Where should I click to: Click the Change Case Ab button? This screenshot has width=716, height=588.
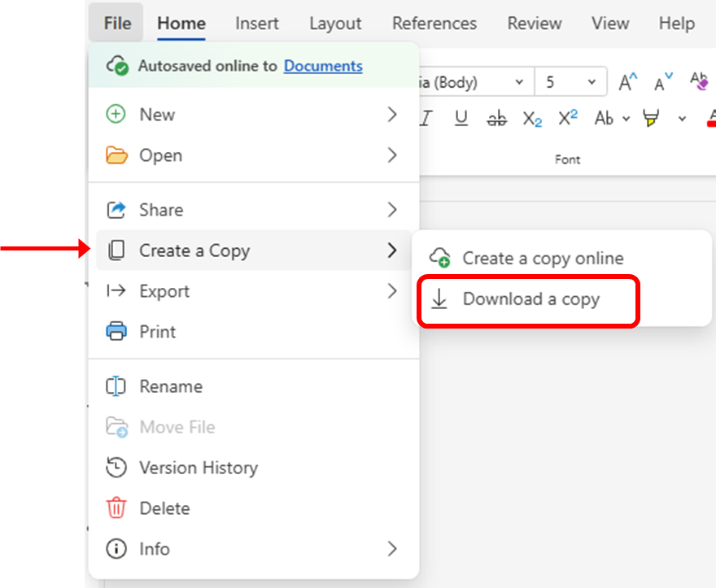[604, 118]
